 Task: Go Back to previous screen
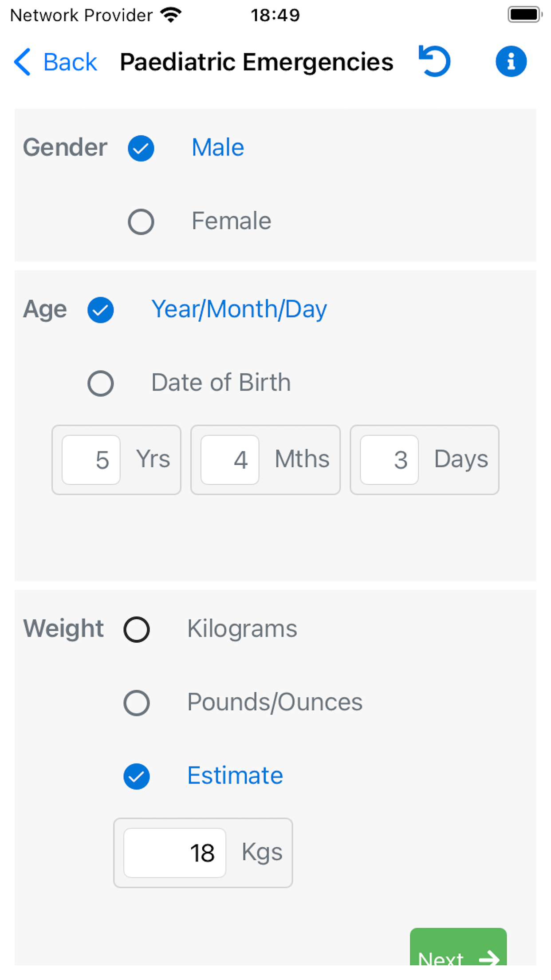point(55,62)
